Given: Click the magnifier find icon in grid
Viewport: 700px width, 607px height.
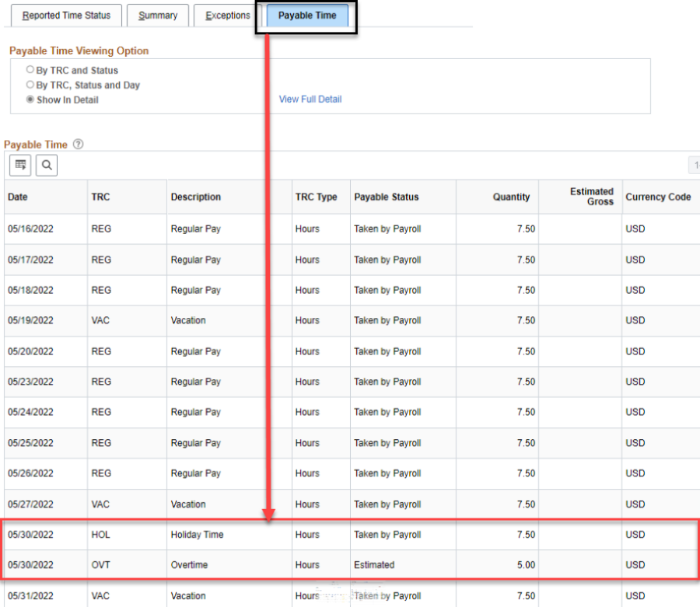Looking at the screenshot, I should click(x=47, y=166).
